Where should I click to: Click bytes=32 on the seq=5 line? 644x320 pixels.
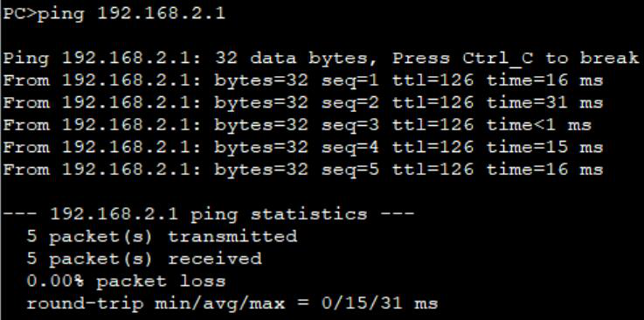click(x=261, y=170)
